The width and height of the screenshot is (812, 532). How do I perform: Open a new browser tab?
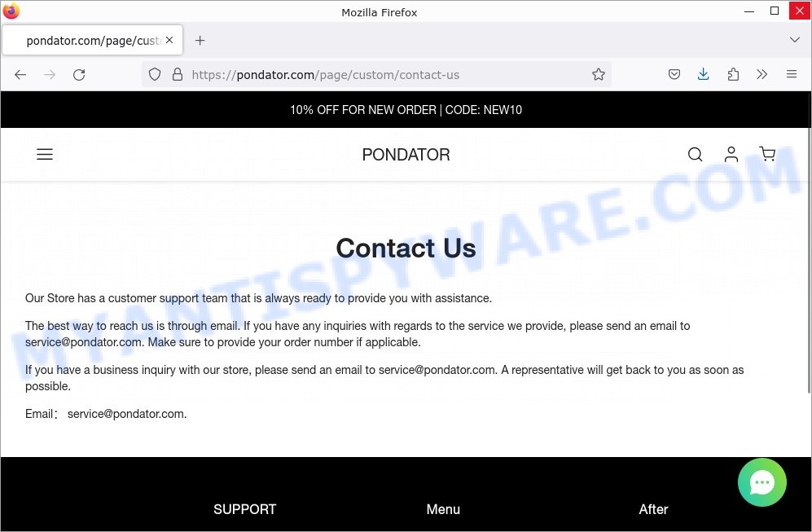[200, 41]
